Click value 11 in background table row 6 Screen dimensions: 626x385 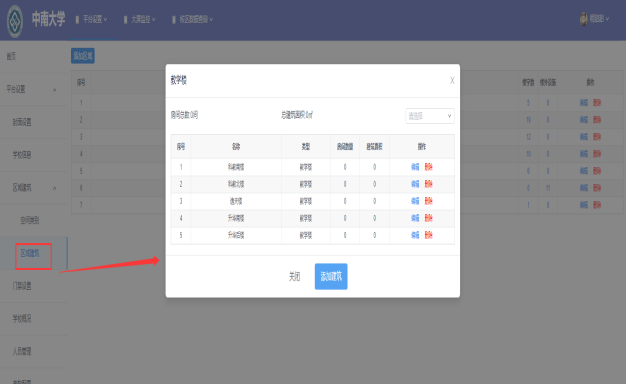pos(548,188)
